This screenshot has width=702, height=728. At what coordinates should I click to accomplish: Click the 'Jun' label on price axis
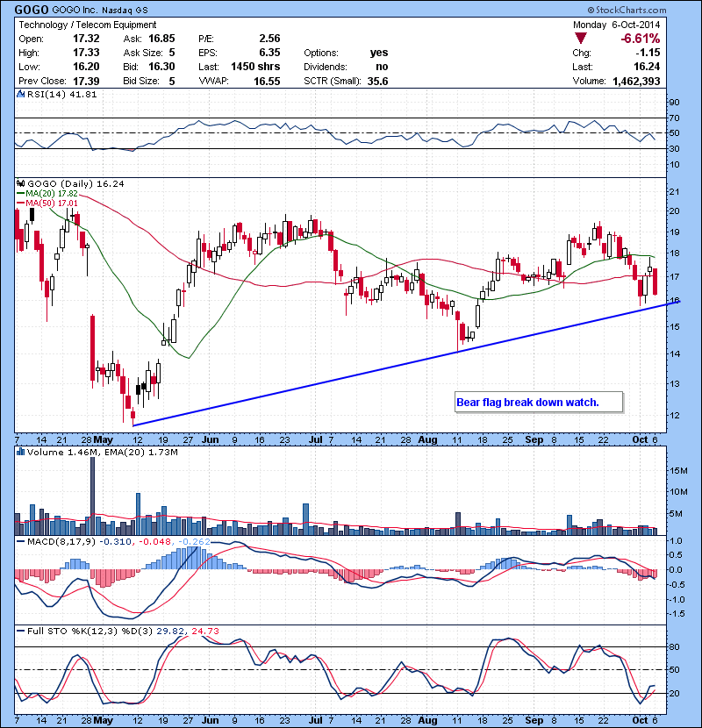(211, 439)
